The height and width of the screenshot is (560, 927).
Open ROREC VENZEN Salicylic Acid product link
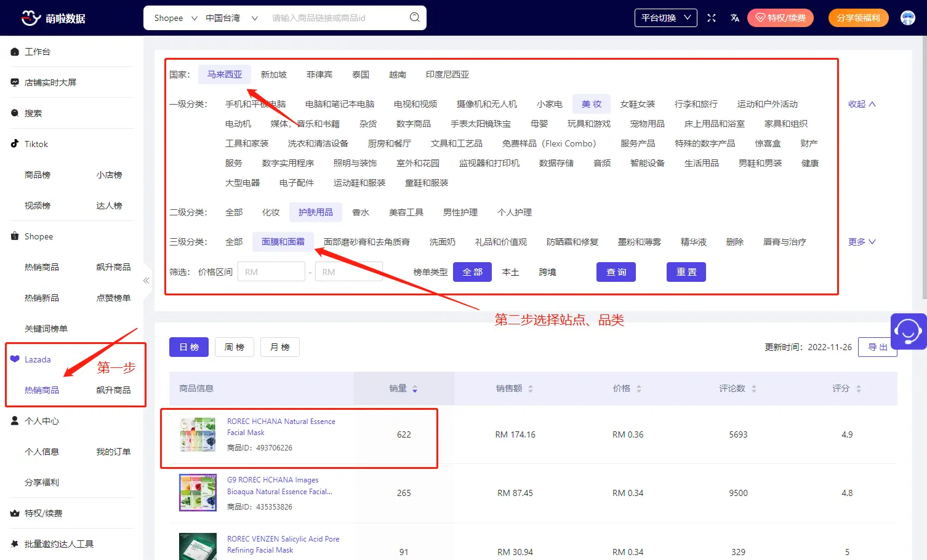click(283, 545)
